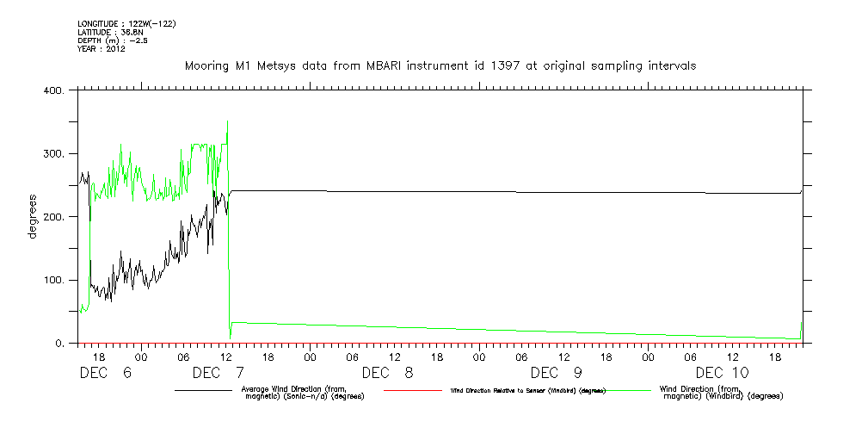Click the DEC 7 date label
This screenshot has width=868, height=434.
[x=219, y=373]
